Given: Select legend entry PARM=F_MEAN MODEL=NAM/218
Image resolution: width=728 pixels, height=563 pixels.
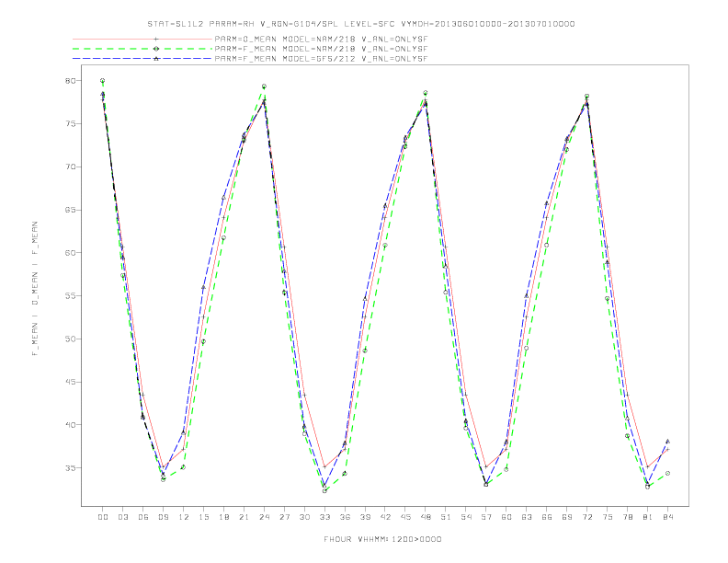Looking at the screenshot, I should 321,49.
